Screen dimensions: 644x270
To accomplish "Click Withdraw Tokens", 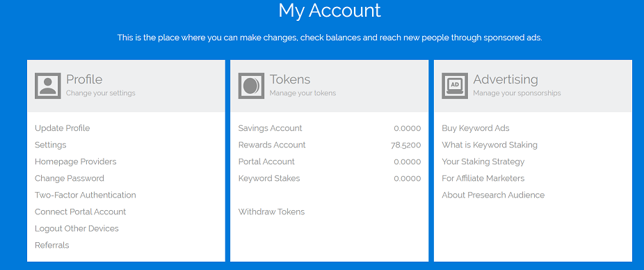I will click(271, 212).
